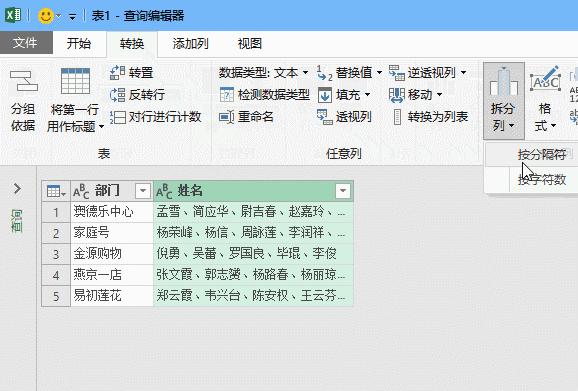Click the names cell starting with 张文霞
578x391 pixels.
pos(253,275)
